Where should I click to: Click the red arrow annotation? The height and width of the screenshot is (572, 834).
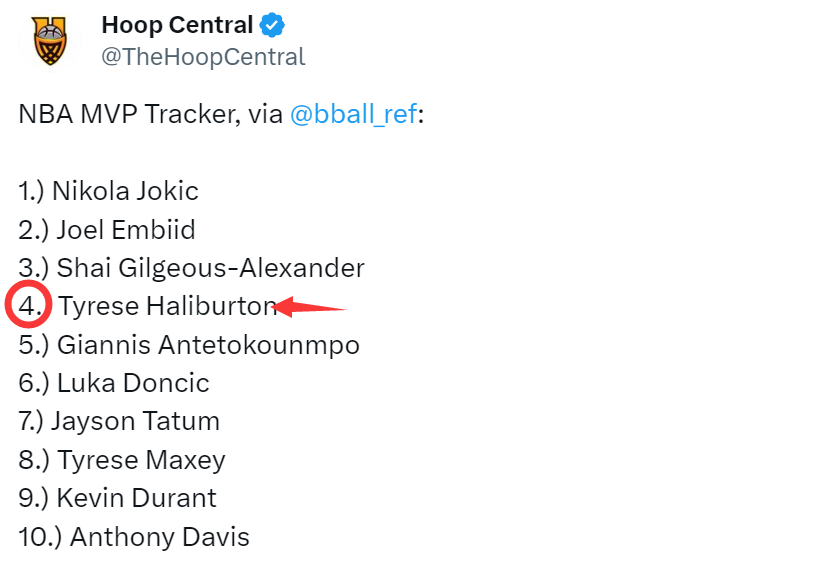click(310, 307)
